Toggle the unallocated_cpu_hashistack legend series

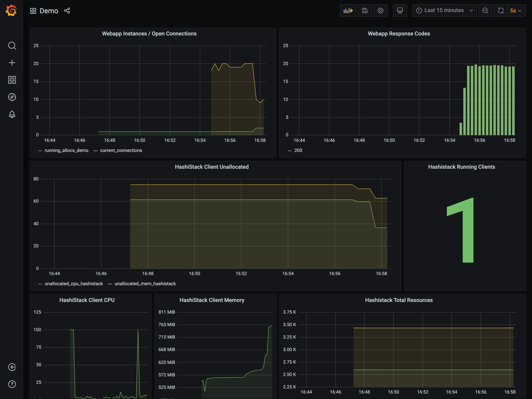74,284
